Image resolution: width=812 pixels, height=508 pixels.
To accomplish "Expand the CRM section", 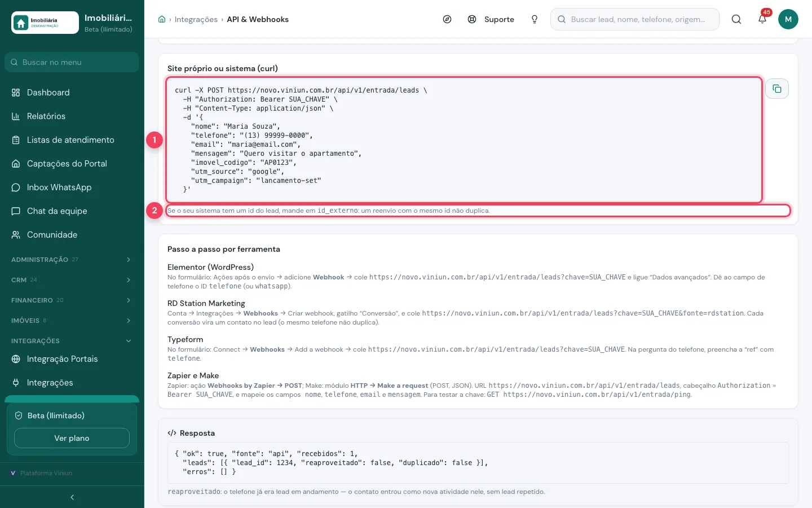I will tap(72, 280).
